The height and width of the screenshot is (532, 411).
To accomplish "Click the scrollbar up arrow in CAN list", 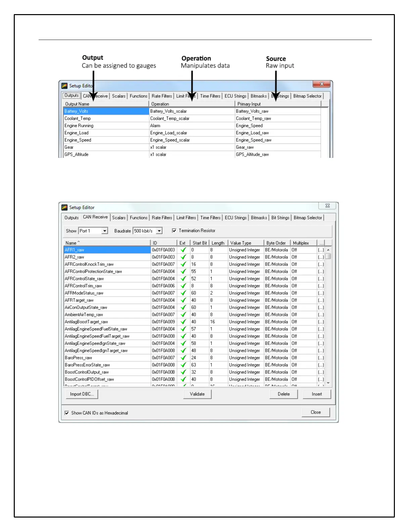I will pyautogui.click(x=328, y=250).
